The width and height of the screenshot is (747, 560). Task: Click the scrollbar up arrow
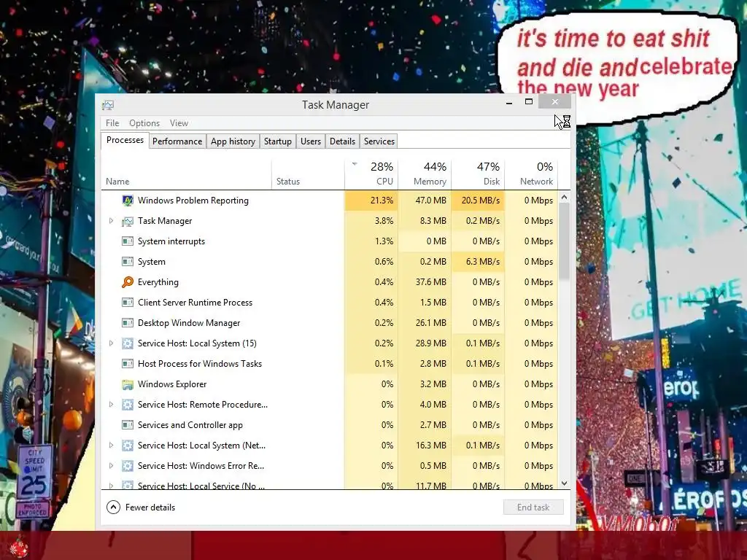565,197
